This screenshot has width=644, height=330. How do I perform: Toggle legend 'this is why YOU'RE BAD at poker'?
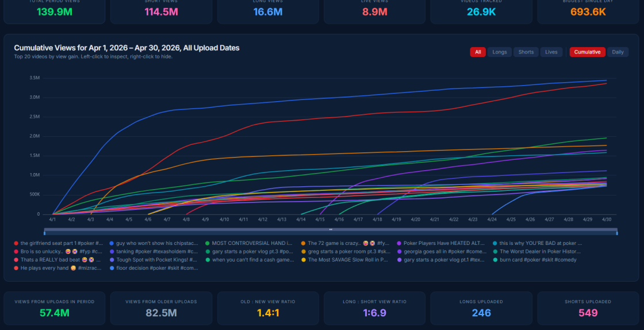[x=537, y=243]
